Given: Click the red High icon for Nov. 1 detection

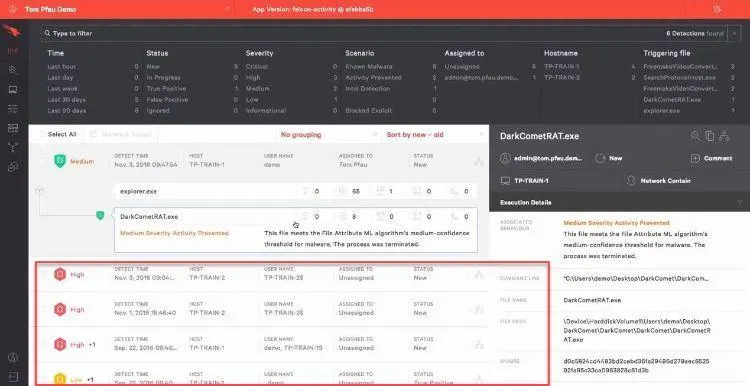Looking at the screenshot, I should (x=60, y=309).
